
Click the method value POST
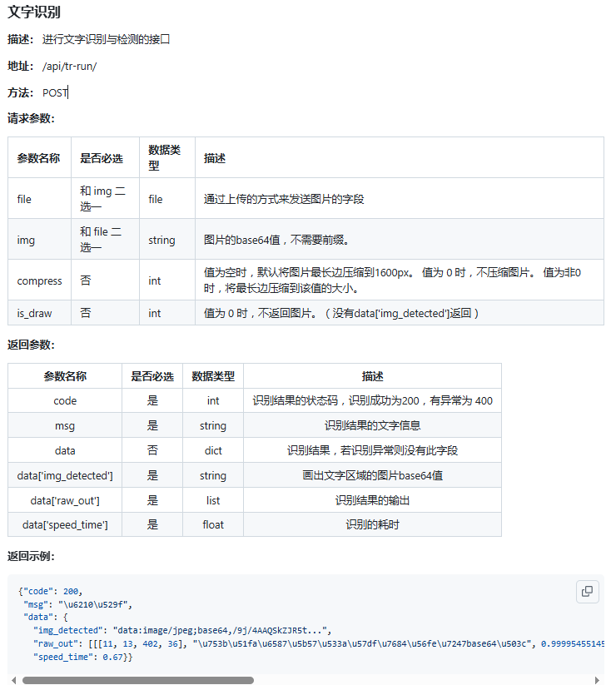55,92
